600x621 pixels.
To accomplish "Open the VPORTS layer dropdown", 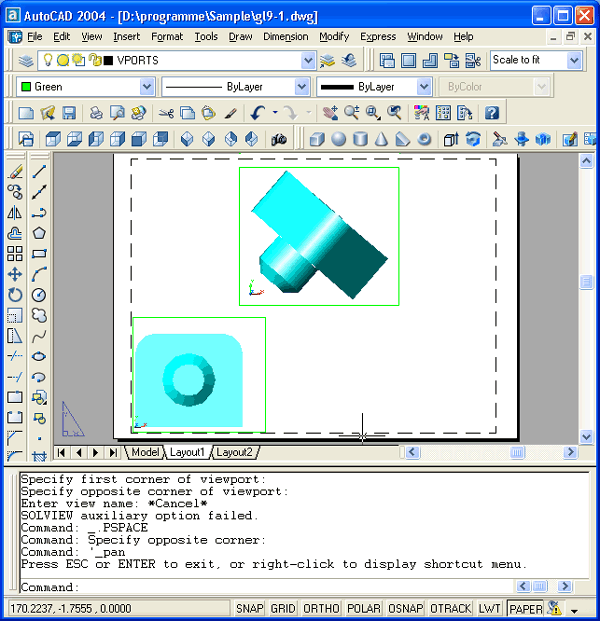I will click(x=308, y=61).
